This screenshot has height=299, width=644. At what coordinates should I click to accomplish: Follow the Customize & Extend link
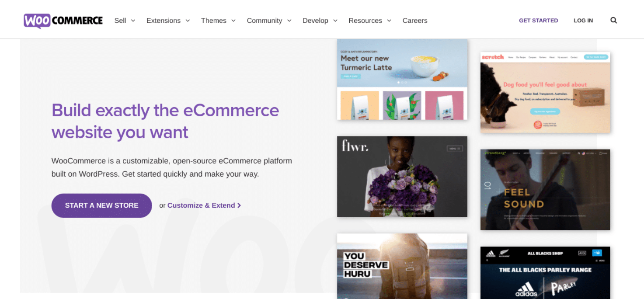click(x=201, y=205)
